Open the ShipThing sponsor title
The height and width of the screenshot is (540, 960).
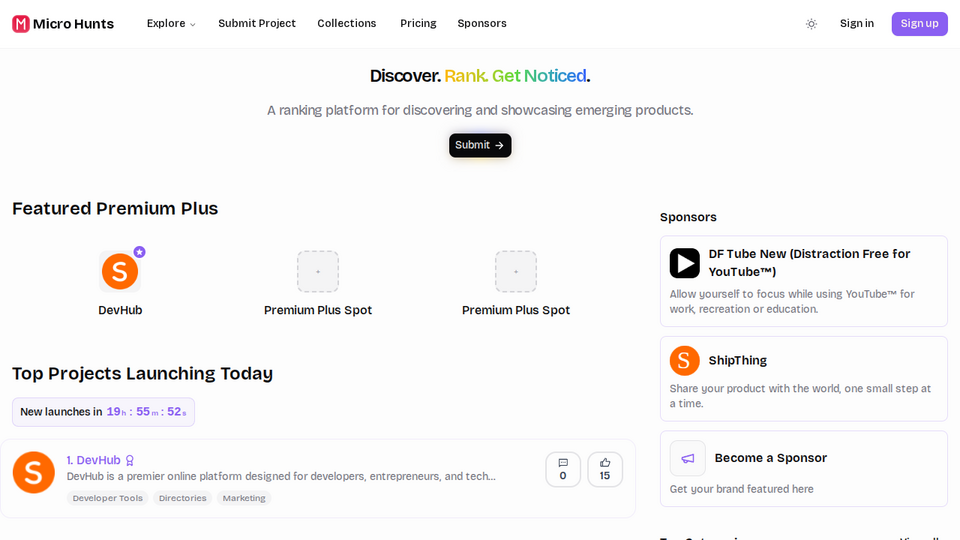click(738, 361)
